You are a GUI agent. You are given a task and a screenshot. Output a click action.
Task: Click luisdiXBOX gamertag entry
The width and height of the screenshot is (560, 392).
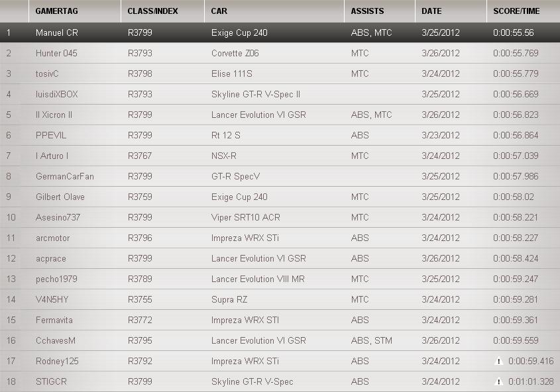[56, 94]
